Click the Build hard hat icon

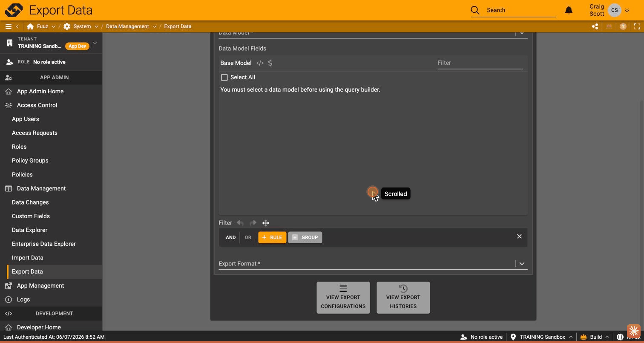pos(584,337)
